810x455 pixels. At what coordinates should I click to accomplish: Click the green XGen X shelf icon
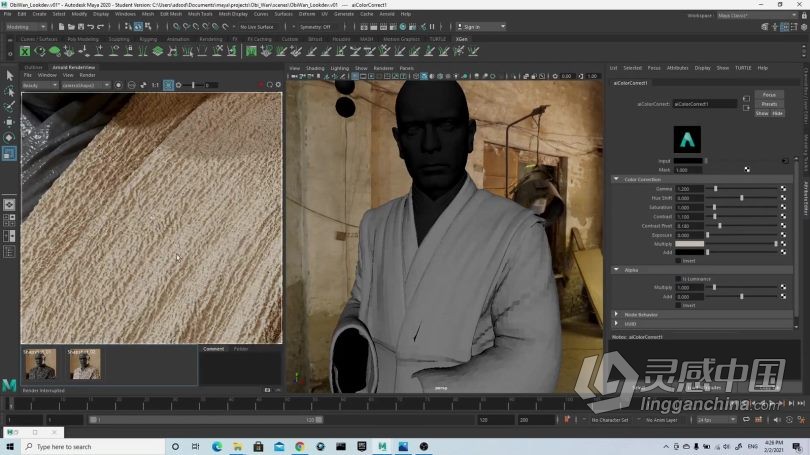coord(25,51)
